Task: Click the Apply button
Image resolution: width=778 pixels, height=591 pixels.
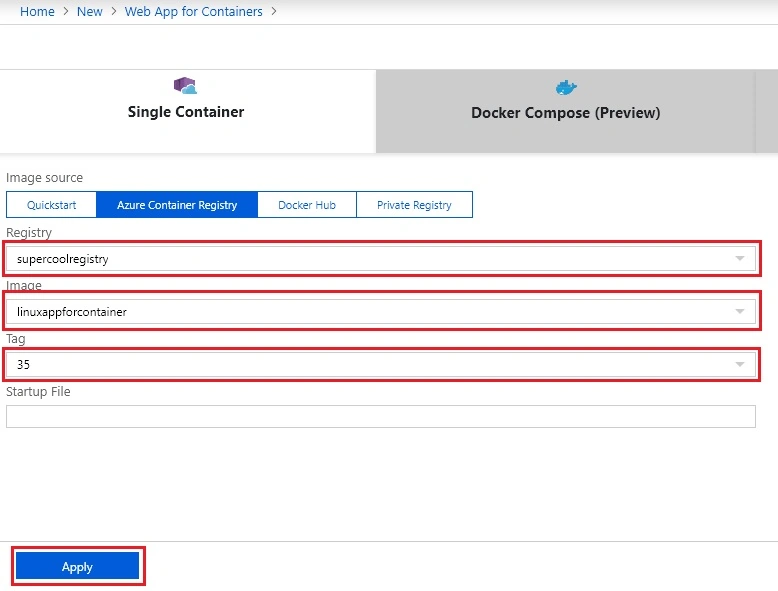Action: tap(77, 566)
